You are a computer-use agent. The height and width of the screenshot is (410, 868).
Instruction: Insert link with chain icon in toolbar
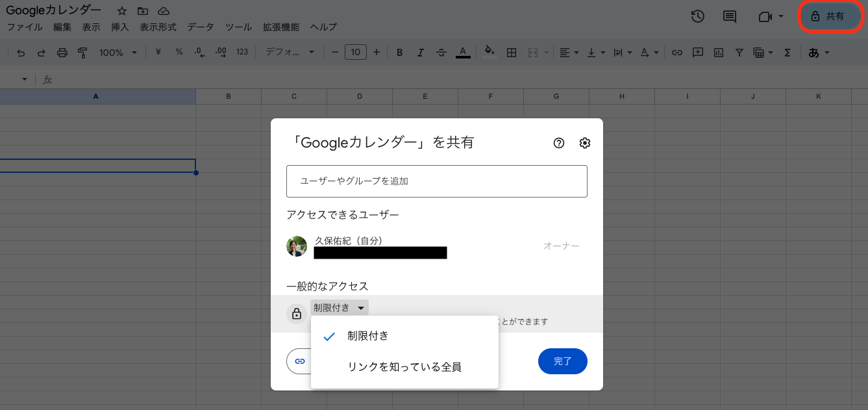[677, 53]
